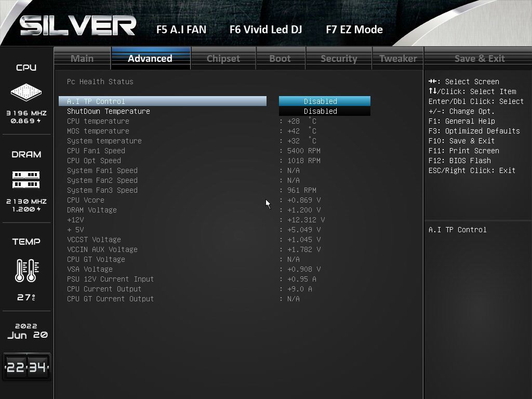Click the F11: Print Screen help line
This screenshot has height=399, width=532.
tap(464, 151)
